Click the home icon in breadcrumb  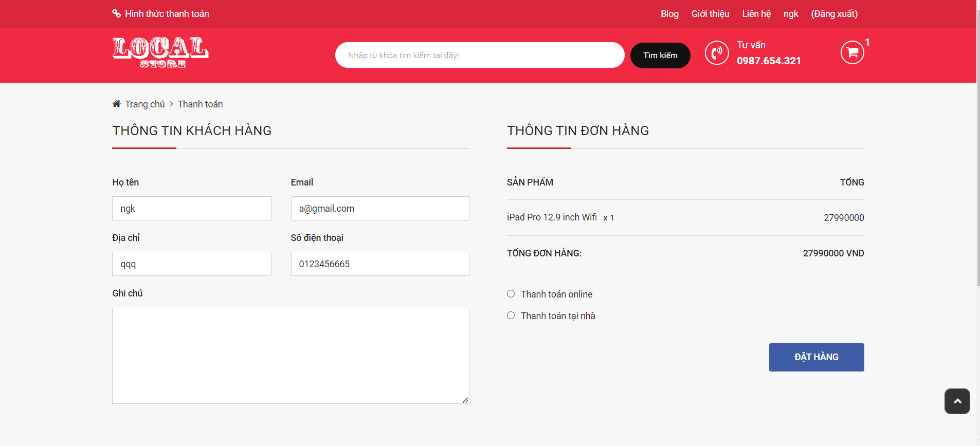(x=117, y=104)
